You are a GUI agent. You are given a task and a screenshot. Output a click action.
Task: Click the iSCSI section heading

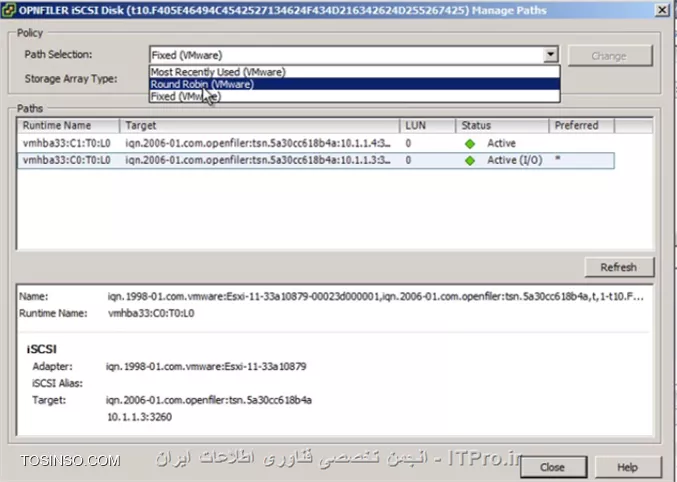coord(41,349)
